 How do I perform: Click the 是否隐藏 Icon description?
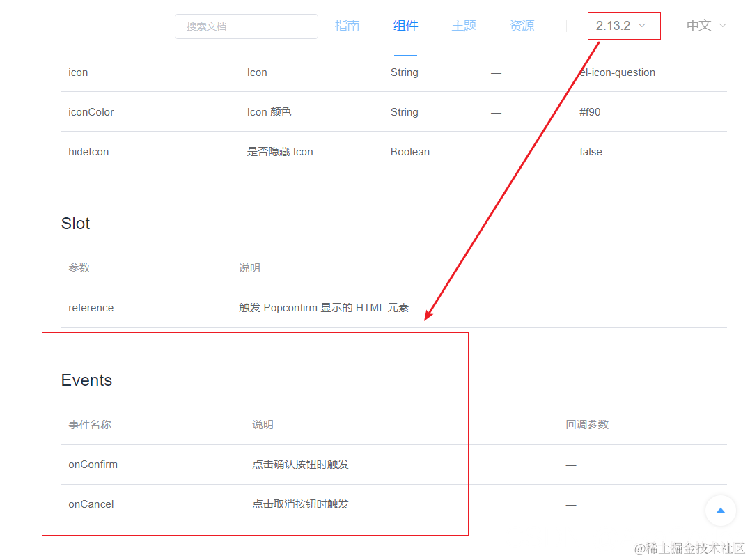point(280,152)
